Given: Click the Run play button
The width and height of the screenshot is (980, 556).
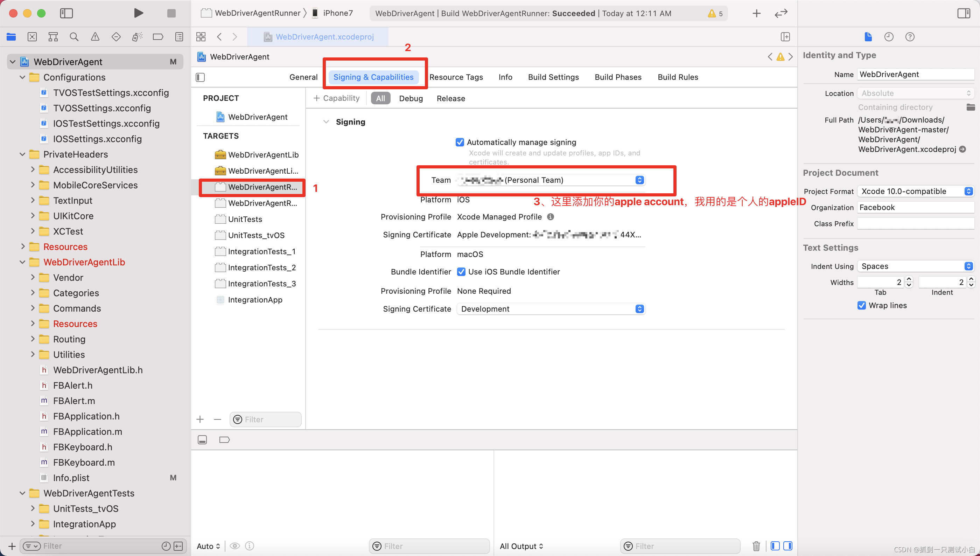Looking at the screenshot, I should pos(139,13).
